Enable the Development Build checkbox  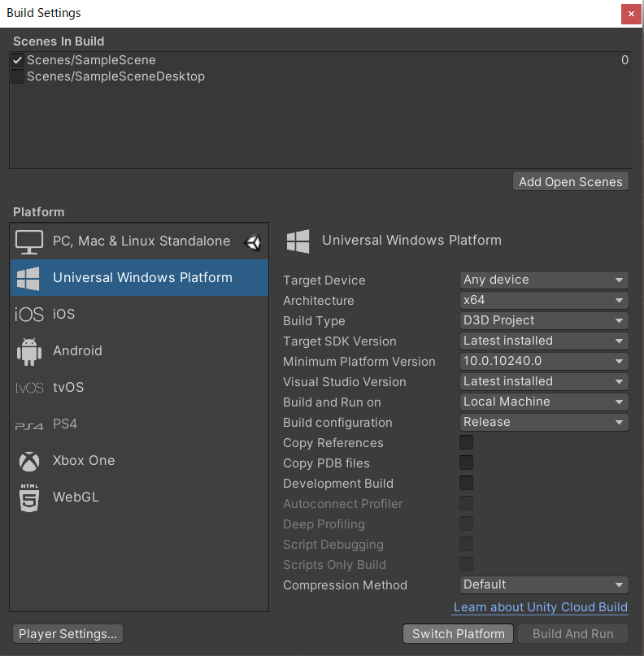pyautogui.click(x=466, y=483)
